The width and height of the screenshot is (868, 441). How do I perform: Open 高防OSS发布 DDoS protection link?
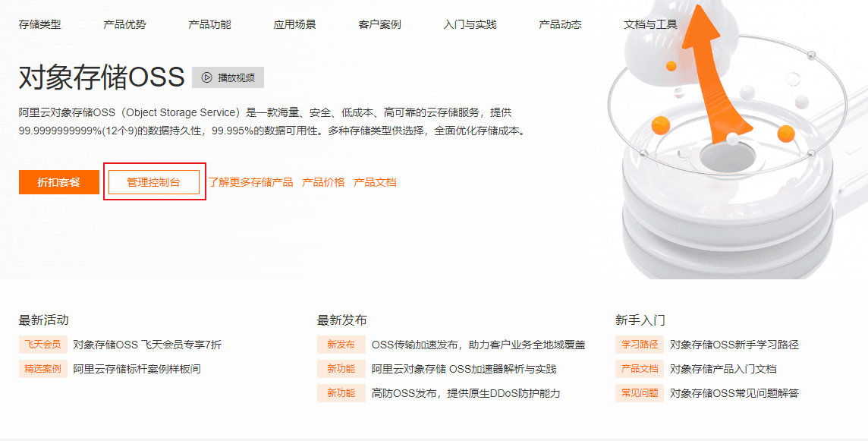pos(466,393)
